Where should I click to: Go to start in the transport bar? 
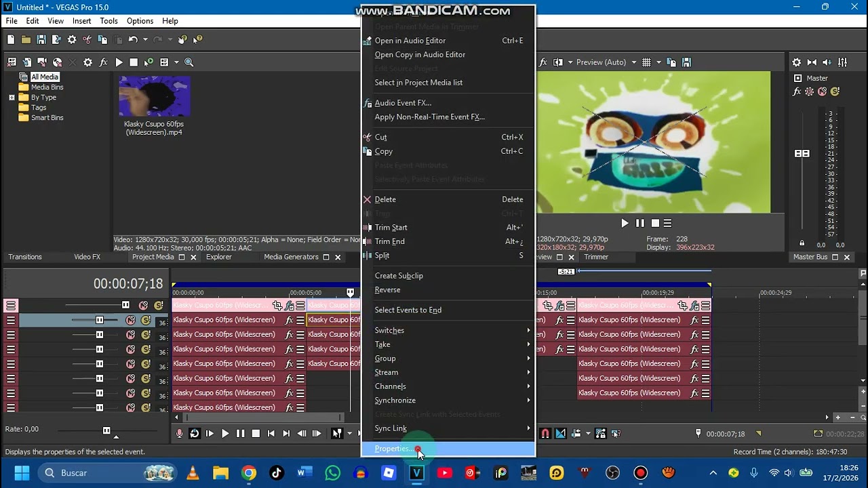(x=271, y=434)
